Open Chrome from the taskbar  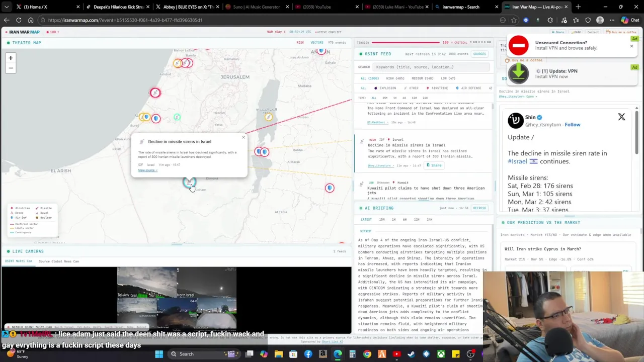click(367, 354)
